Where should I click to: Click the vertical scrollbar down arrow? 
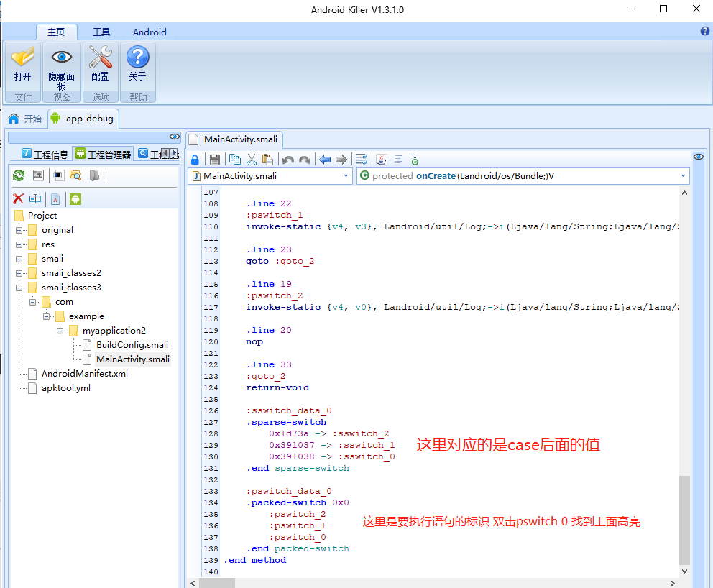[x=684, y=571]
